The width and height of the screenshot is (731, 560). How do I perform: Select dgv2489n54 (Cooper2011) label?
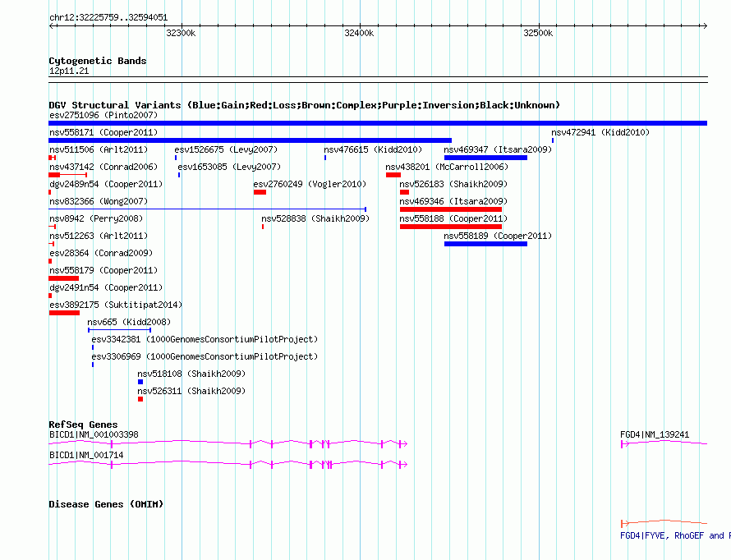[106, 184]
